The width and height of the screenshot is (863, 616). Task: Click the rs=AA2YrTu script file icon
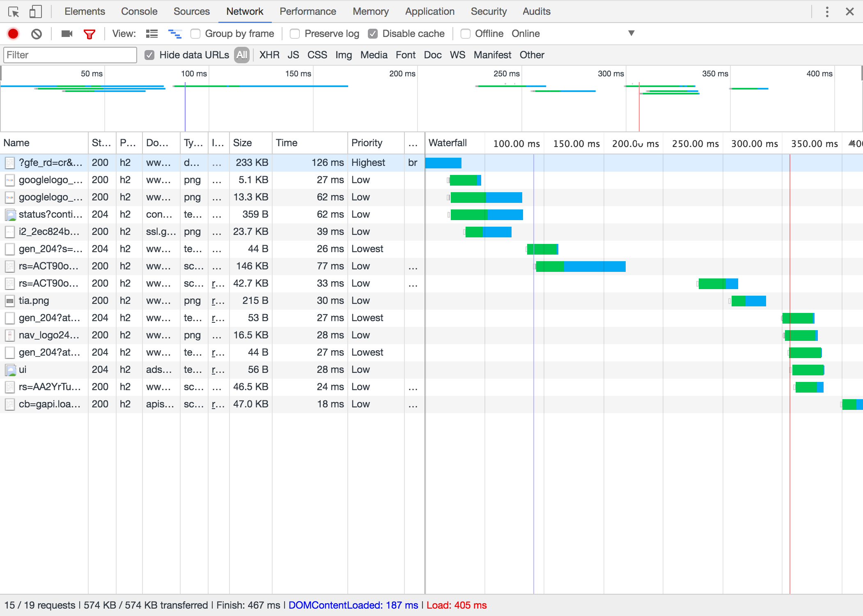point(10,387)
